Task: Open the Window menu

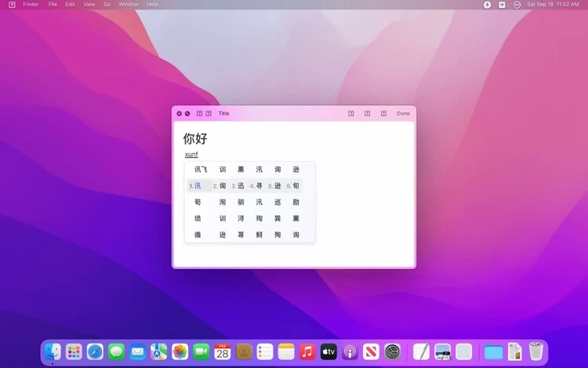Action: pos(129,5)
